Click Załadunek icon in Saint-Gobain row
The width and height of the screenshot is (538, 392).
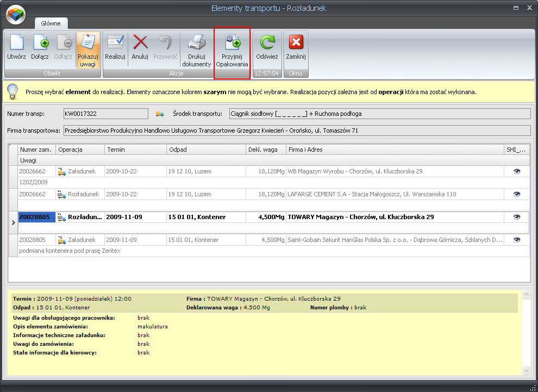[x=62, y=240]
